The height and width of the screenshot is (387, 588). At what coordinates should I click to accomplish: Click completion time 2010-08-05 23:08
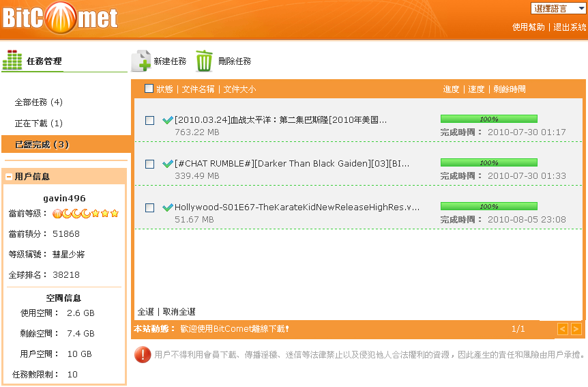[527, 220]
